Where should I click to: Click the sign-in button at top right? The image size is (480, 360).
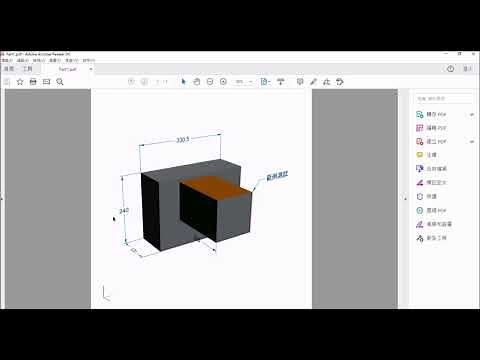[x=467, y=69]
